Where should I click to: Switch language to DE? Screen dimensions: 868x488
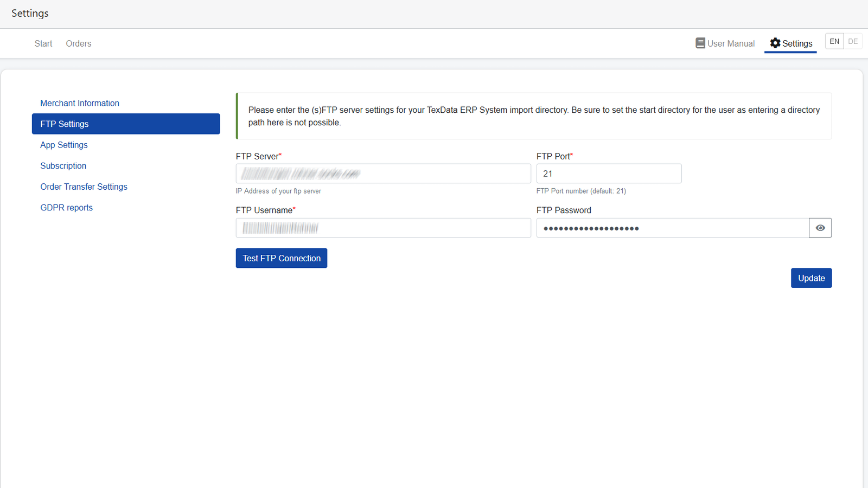[852, 41]
